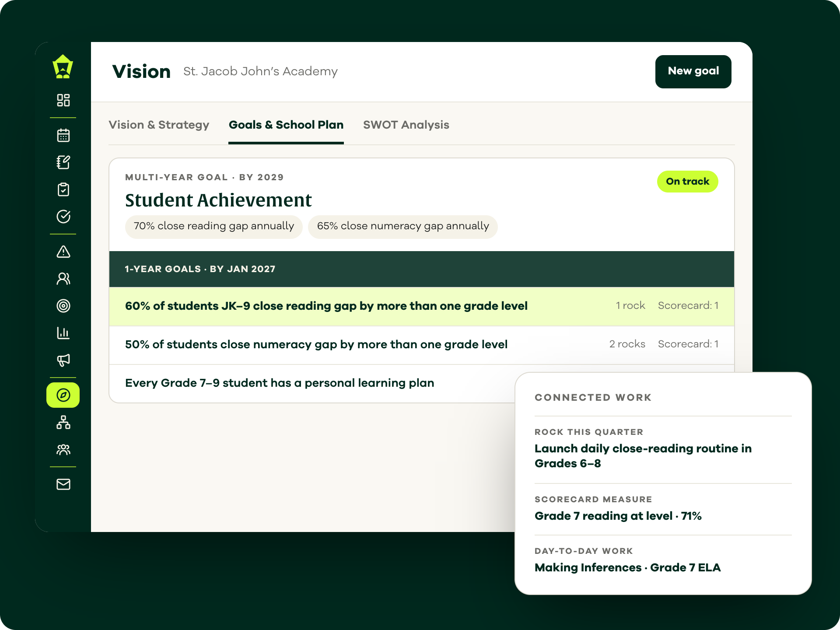Open the megaphone announcements icon

63,360
